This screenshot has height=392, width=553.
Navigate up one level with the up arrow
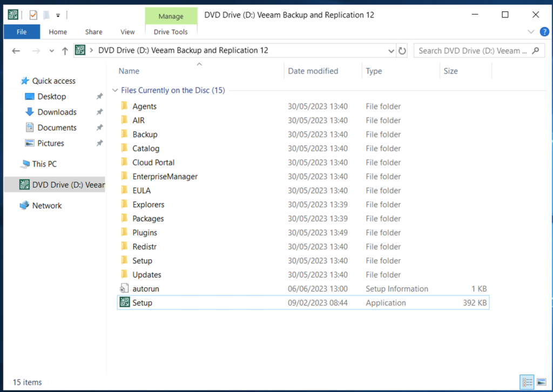(65, 50)
